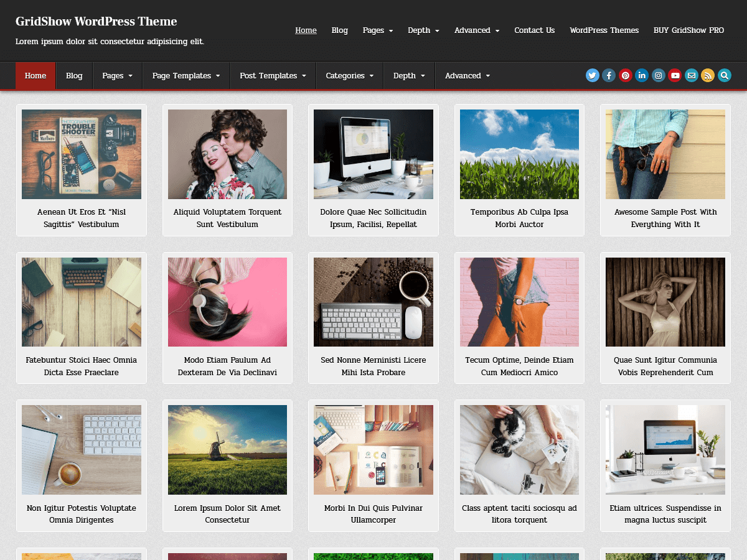Screen dimensions: 747x560
Task: Open the WordPress Themes link
Action: (x=604, y=30)
